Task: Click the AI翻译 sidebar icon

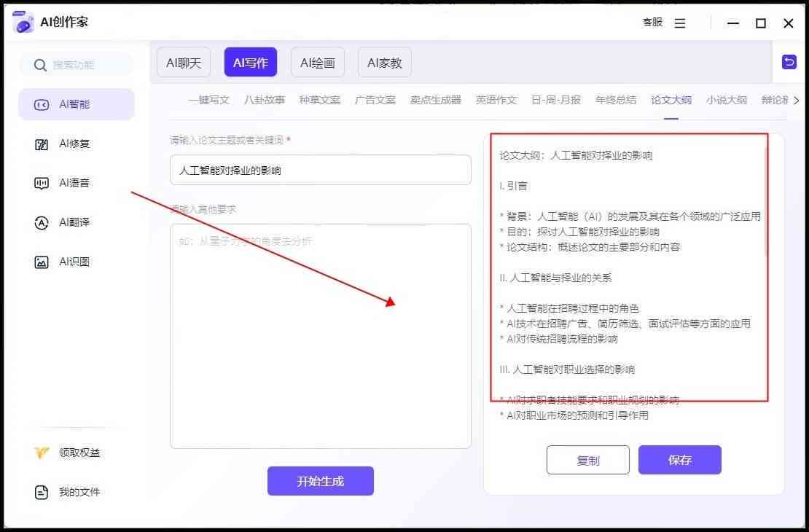Action: pyautogui.click(x=42, y=222)
